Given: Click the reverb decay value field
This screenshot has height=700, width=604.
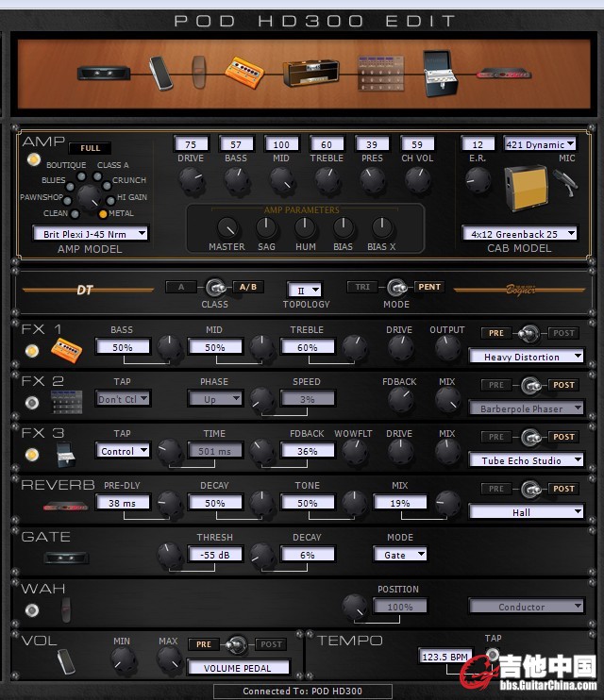Looking at the screenshot, I should click(214, 503).
